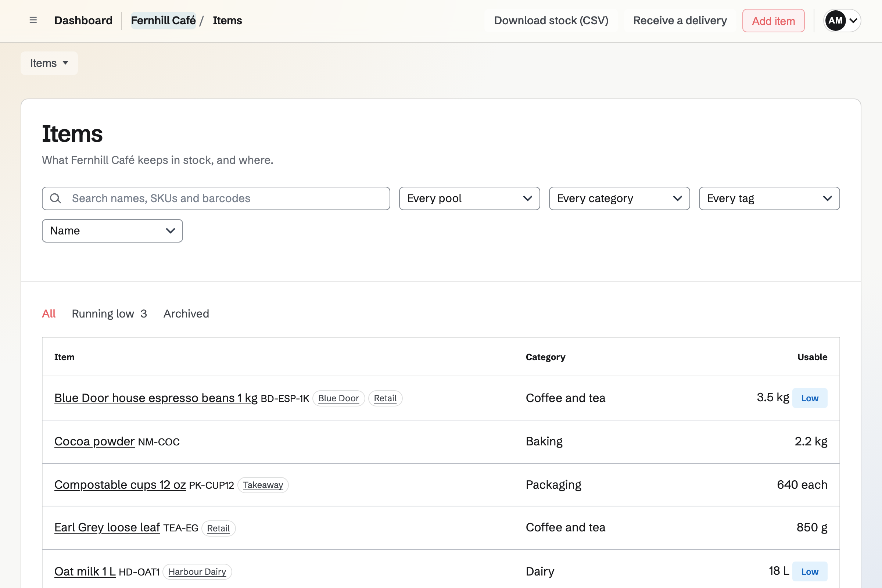The width and height of the screenshot is (882, 588).
Task: Expand the Items section dropdown
Action: pyautogui.click(x=49, y=63)
